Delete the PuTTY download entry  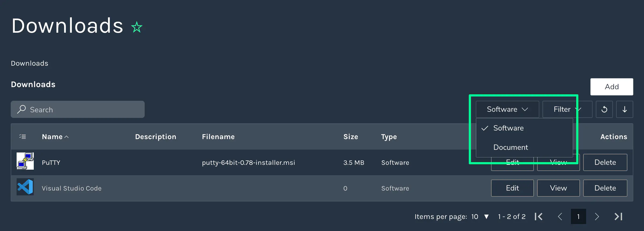point(605,162)
